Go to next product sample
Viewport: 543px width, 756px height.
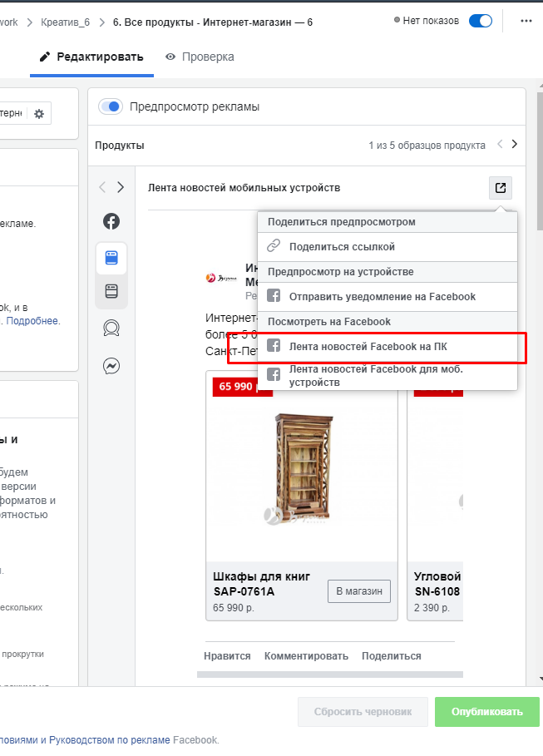click(x=515, y=145)
